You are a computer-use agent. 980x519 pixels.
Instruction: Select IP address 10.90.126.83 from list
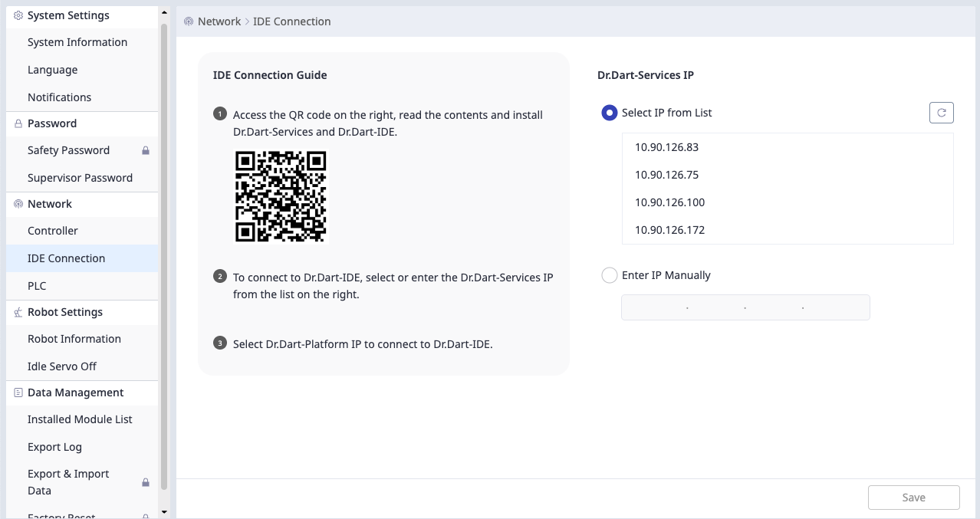(666, 147)
